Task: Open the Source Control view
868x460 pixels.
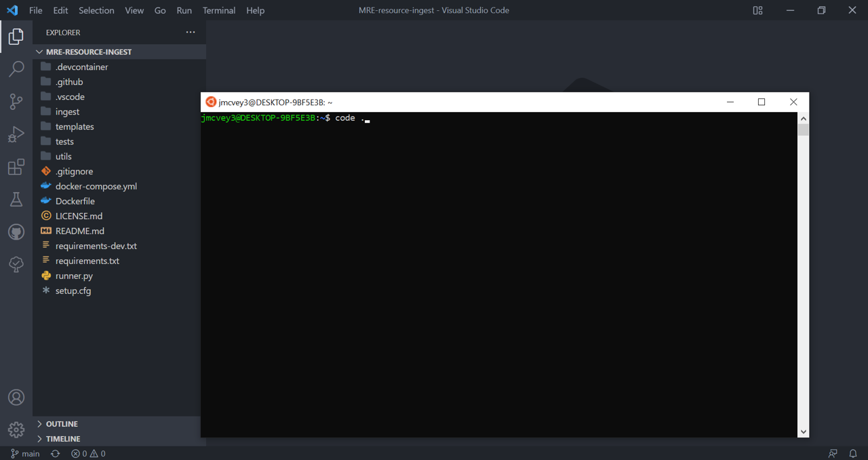Action: click(x=16, y=101)
